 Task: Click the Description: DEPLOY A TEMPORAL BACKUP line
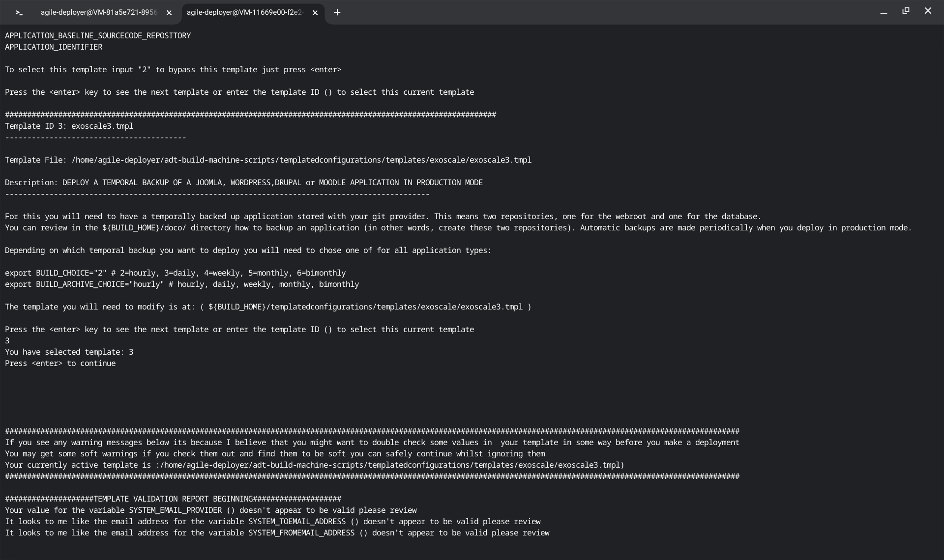point(243,183)
